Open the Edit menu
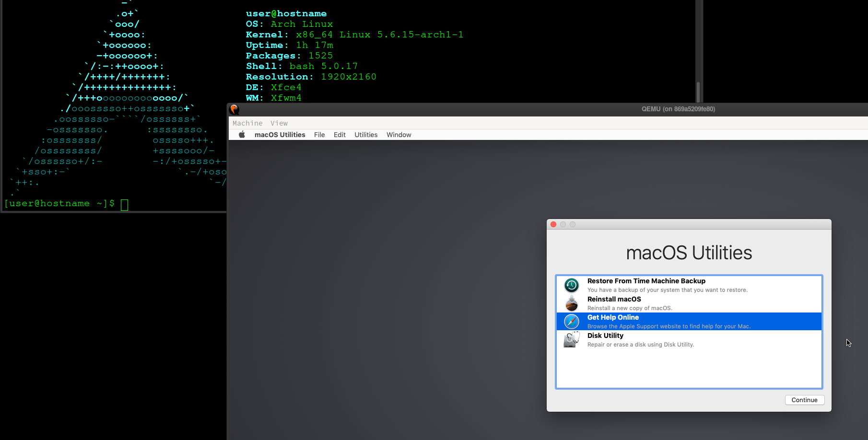 pyautogui.click(x=340, y=135)
